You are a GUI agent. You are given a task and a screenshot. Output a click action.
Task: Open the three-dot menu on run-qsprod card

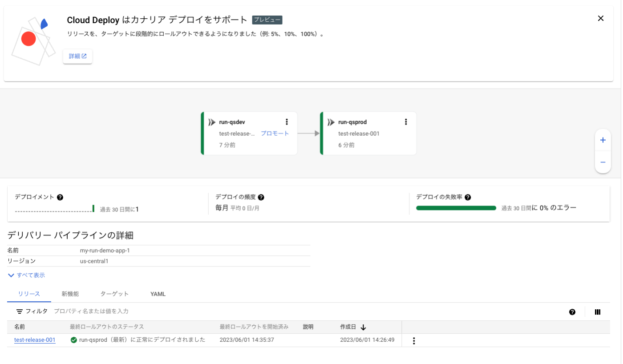405,122
